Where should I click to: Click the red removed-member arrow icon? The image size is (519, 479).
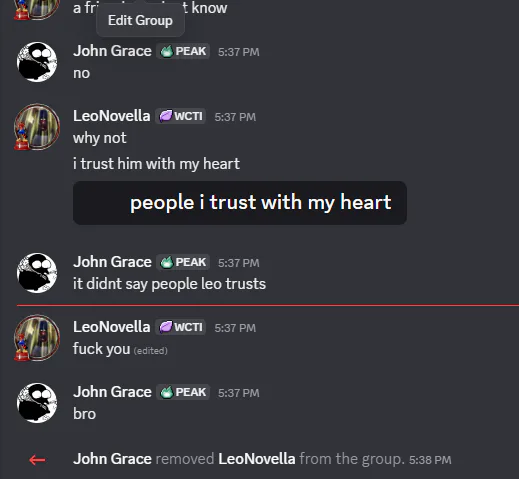[x=37, y=460]
